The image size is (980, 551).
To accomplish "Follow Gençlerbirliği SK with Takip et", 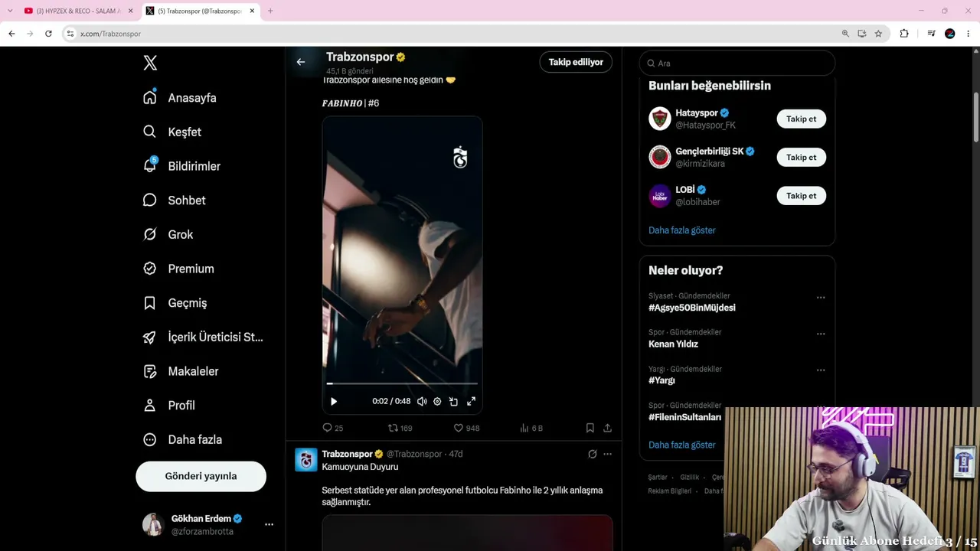I will point(801,157).
